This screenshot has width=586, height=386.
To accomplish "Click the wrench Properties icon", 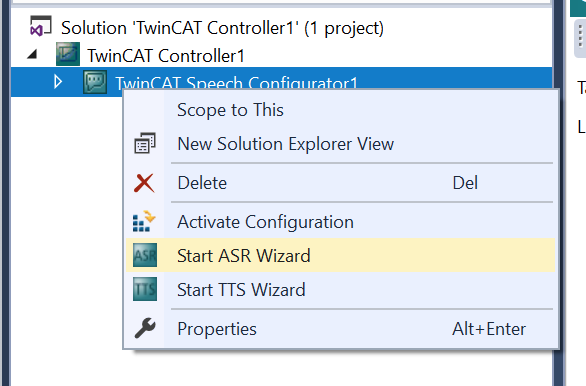I will coord(145,328).
